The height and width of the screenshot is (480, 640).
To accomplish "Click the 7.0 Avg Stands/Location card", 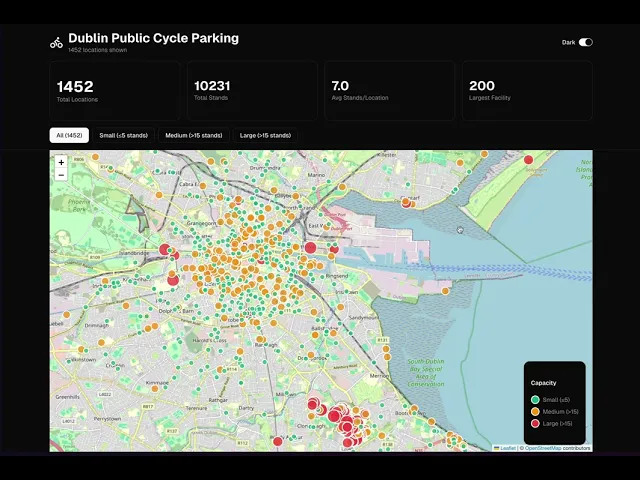I will tap(390, 91).
